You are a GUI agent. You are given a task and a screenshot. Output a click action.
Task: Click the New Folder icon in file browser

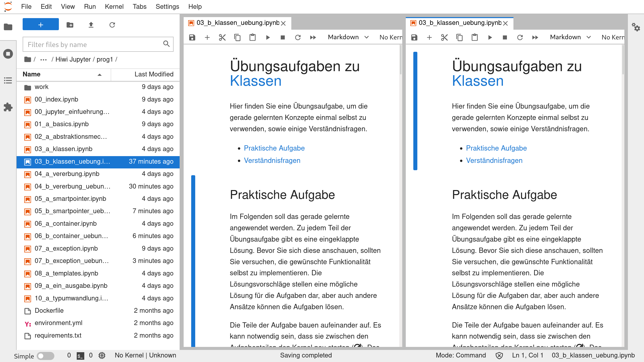click(70, 25)
